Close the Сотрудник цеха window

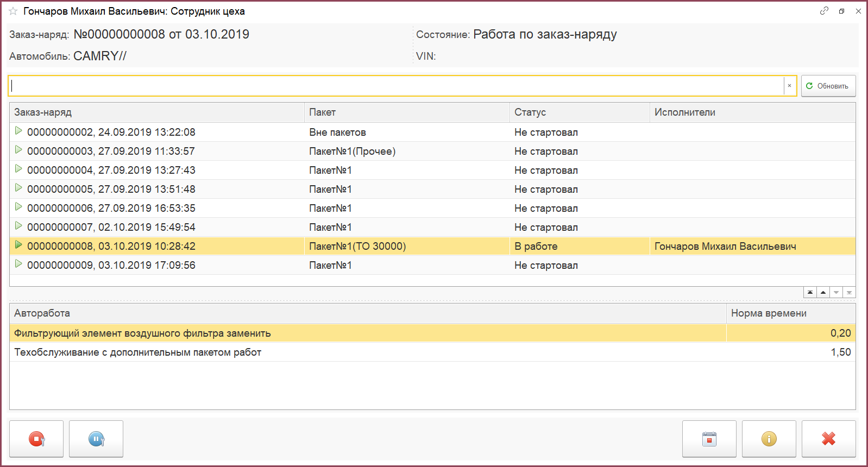tap(858, 11)
